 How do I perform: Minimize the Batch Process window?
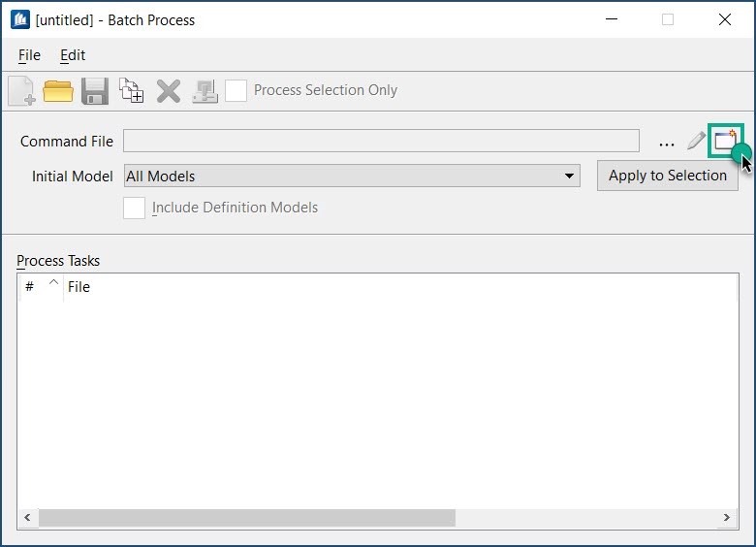click(x=612, y=19)
